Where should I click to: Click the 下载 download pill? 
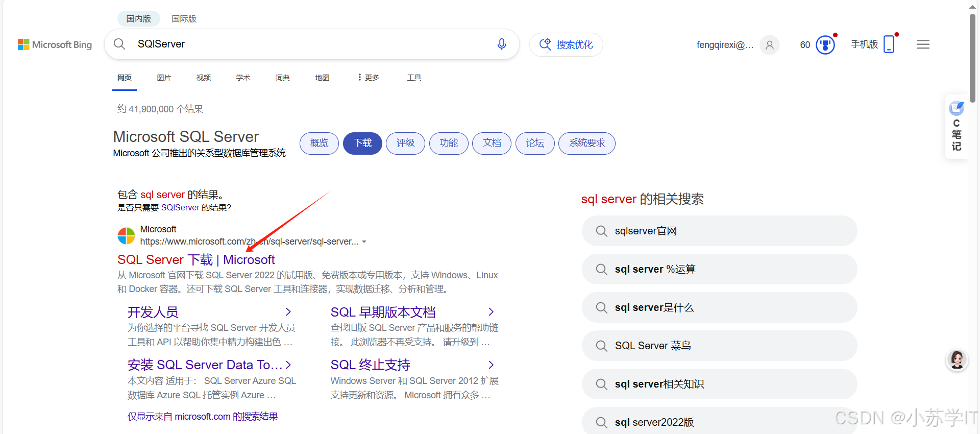coord(362,143)
